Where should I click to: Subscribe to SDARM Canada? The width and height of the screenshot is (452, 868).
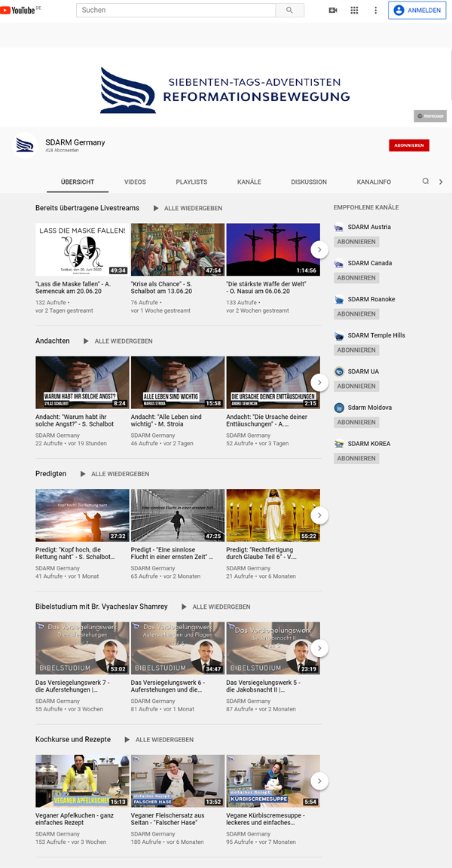click(x=356, y=278)
